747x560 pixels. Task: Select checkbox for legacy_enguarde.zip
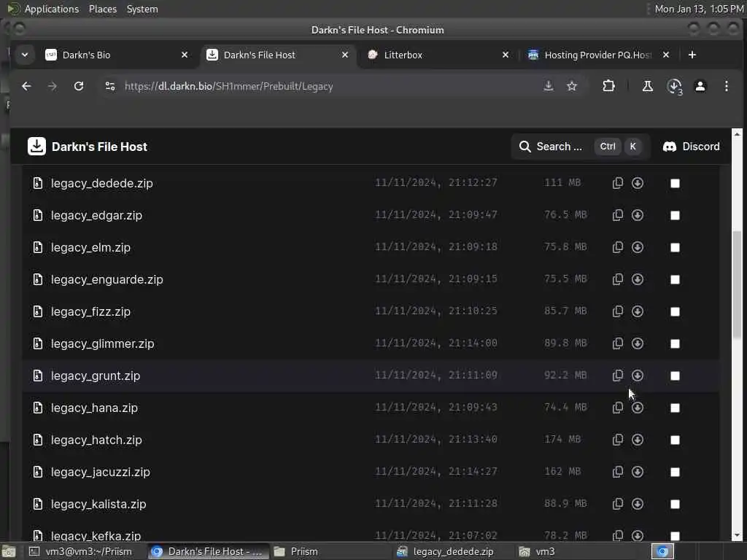(675, 279)
